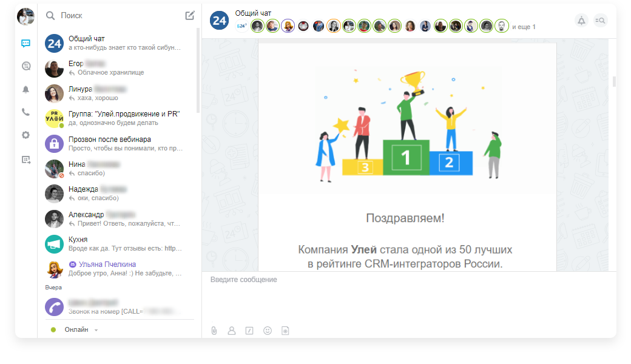Click the text about 50 лучших CRM-интеграторов
Screen dimensions: 631x364
coord(405,257)
